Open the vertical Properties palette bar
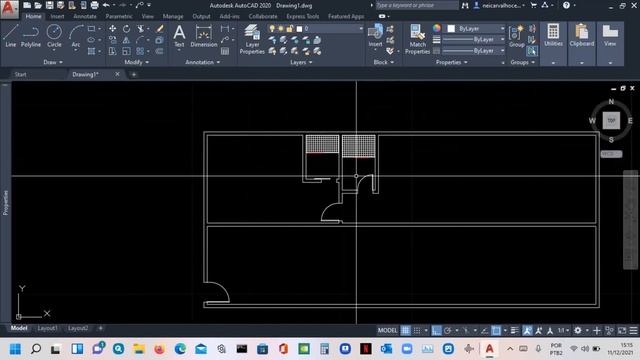This screenshot has height=360, width=640. tap(5, 203)
